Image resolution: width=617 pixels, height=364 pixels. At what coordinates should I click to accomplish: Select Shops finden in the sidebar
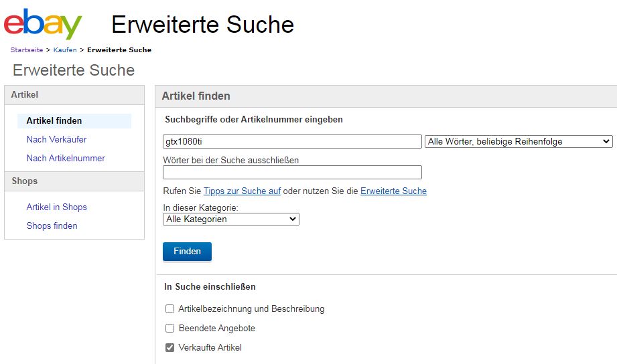pyautogui.click(x=52, y=226)
